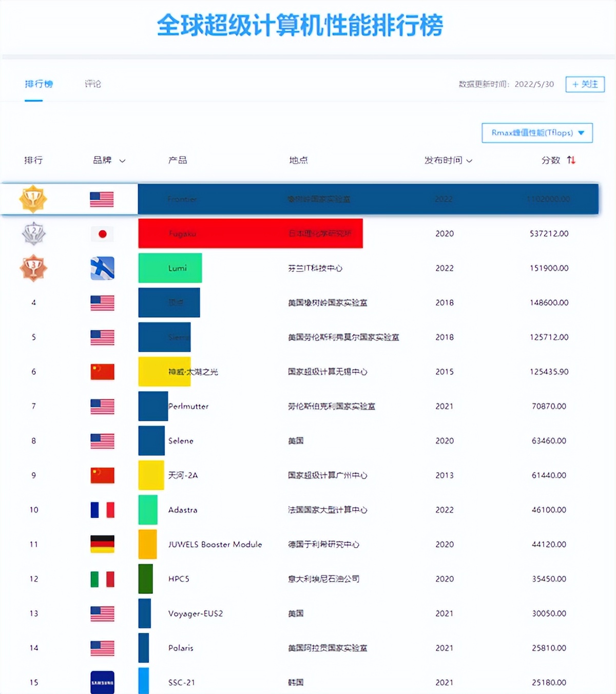This screenshot has width=616, height=694.
Task: Click the Germany flag beside JUWELS Booster Module
Action: [x=102, y=544]
